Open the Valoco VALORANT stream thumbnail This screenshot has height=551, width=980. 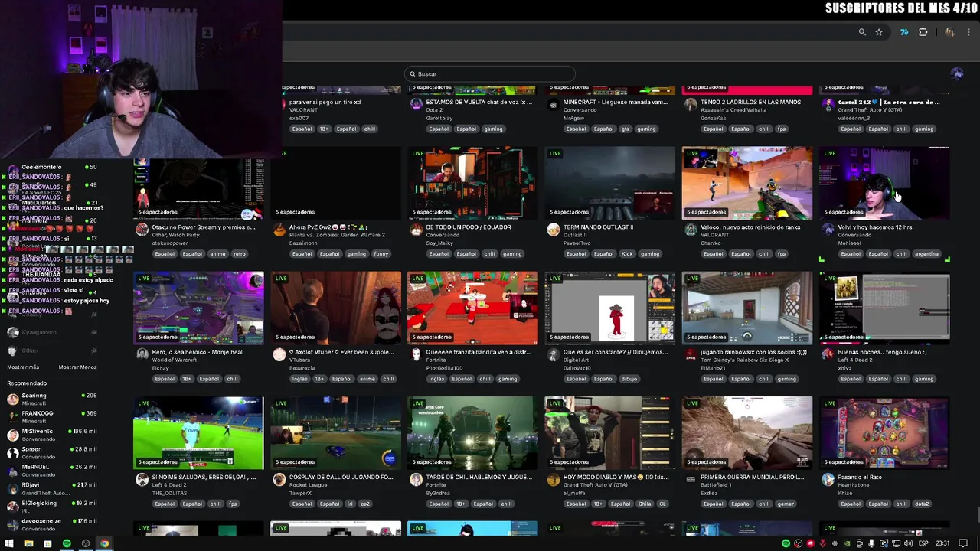pos(747,183)
